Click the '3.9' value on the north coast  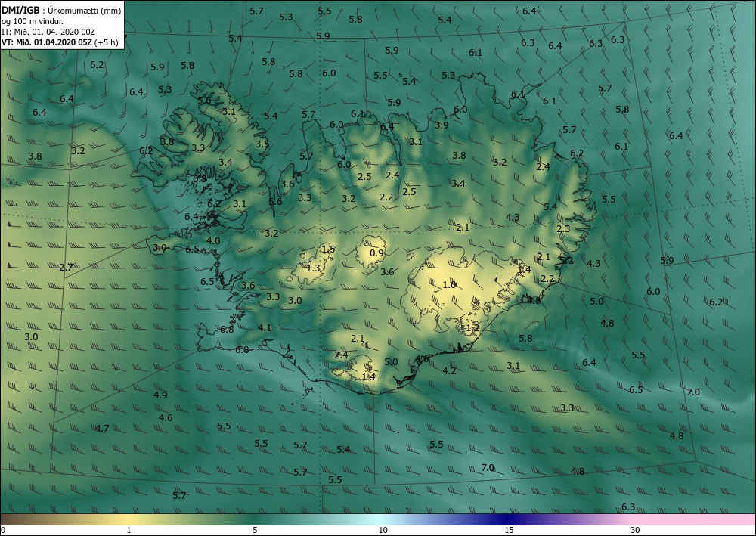tap(442, 125)
